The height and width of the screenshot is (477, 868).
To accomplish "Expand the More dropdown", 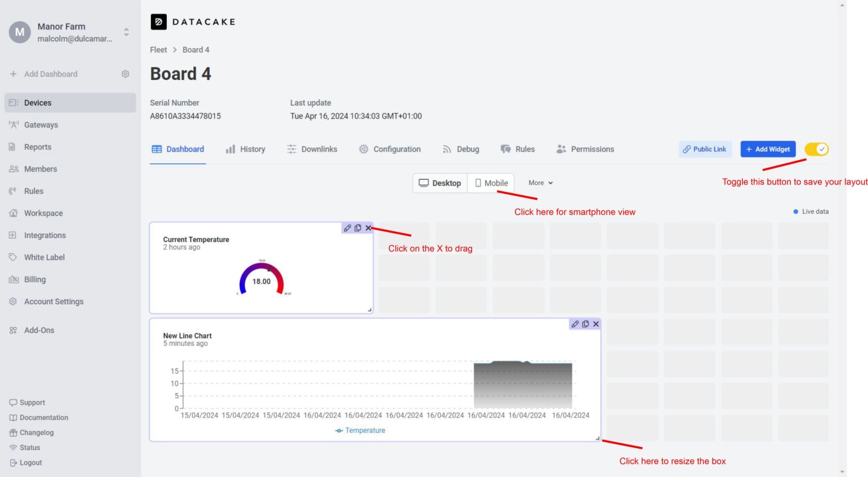I will click(541, 183).
